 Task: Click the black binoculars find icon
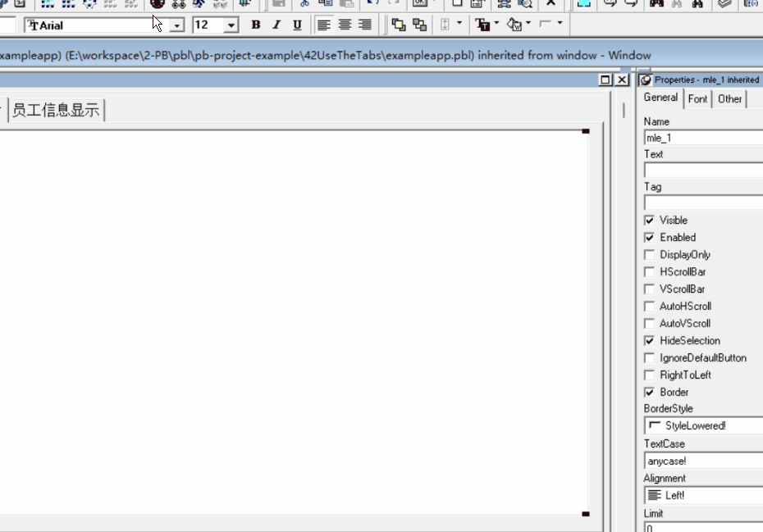pos(656,4)
